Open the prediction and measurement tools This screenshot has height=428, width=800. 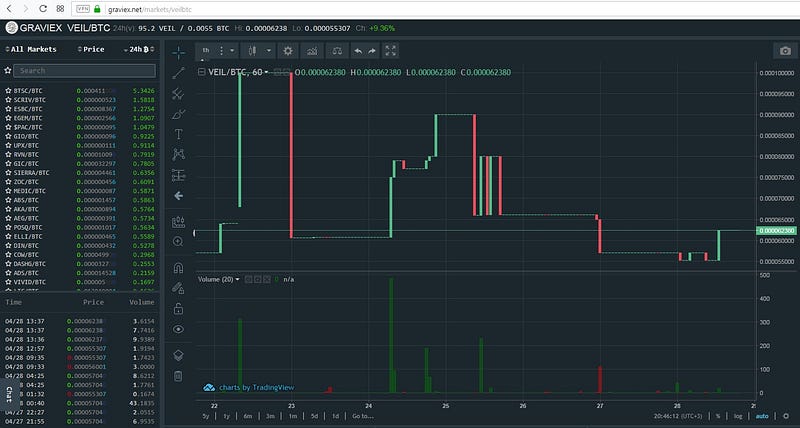pyautogui.click(x=179, y=175)
